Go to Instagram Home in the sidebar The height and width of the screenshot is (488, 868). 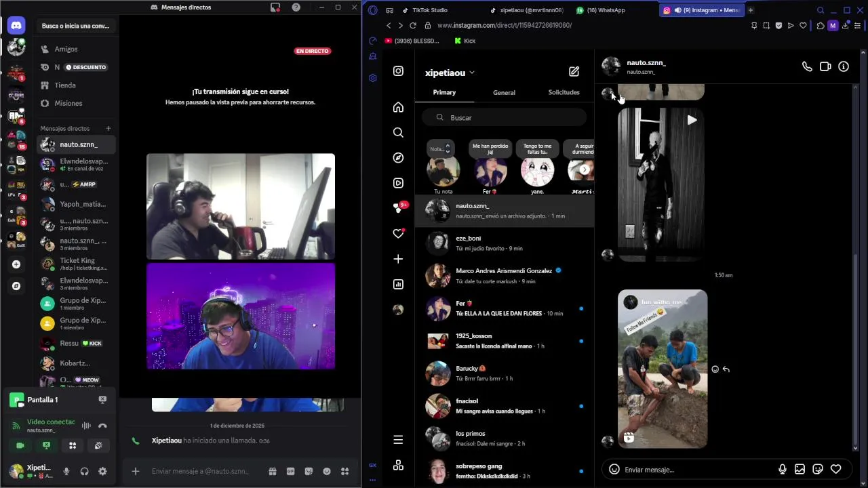point(398,107)
